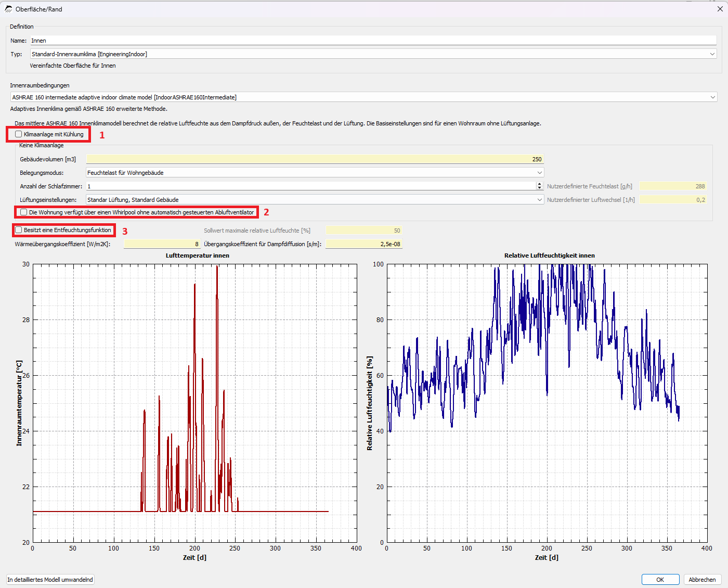This screenshot has height=588, width=728.
Task: Click In detailliertes Modell umwandeln button
Action: coord(50,580)
